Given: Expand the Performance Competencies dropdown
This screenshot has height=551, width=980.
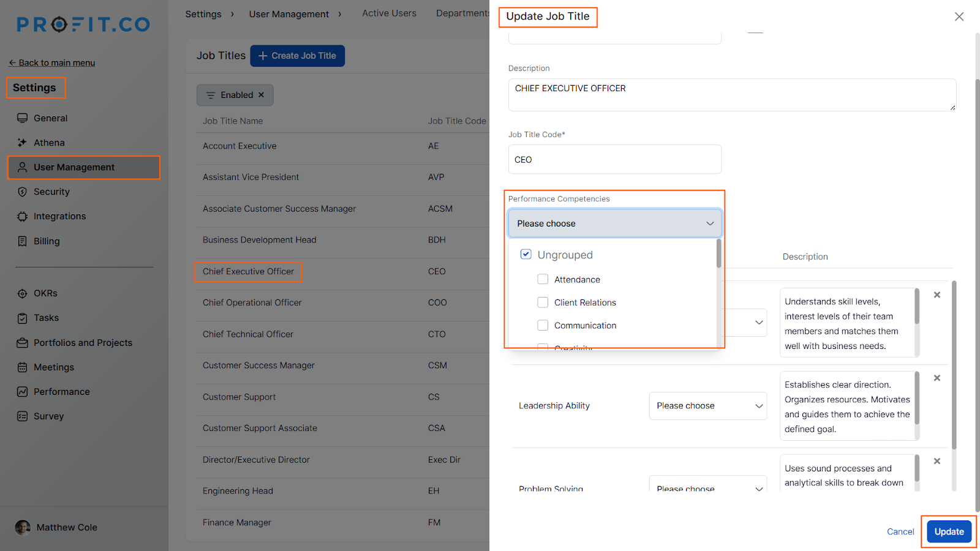Looking at the screenshot, I should [x=614, y=223].
